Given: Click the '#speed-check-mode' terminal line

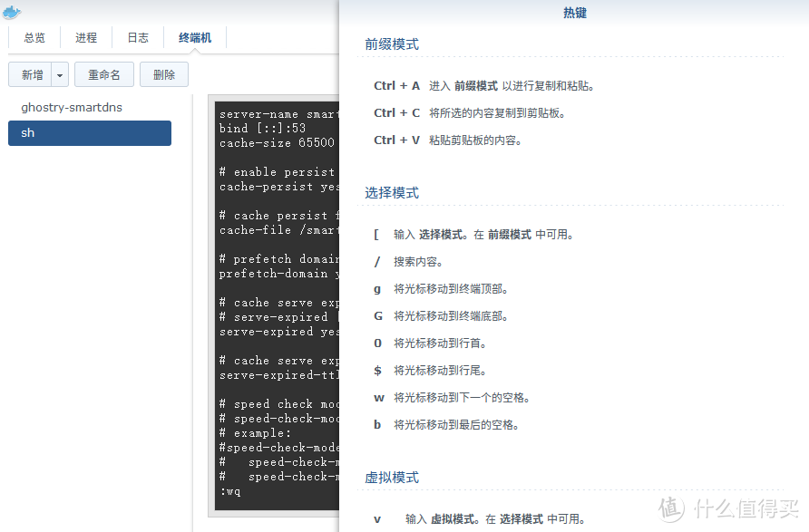Looking at the screenshot, I should tap(279, 448).
